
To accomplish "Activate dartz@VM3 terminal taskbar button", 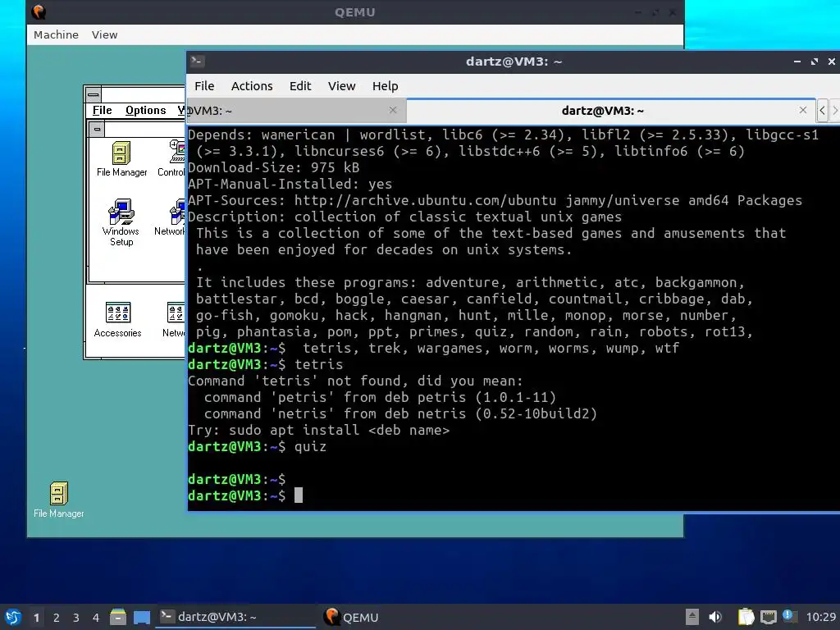I will (235, 617).
